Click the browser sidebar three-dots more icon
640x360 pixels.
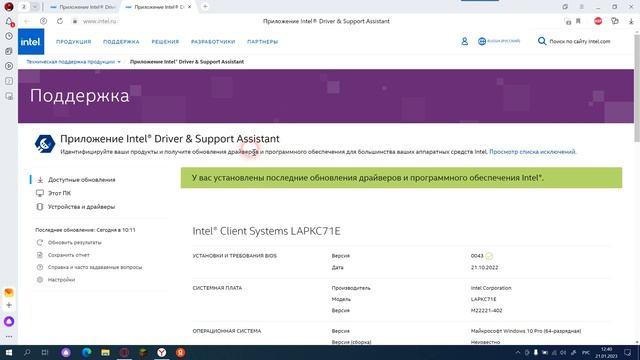(9, 337)
